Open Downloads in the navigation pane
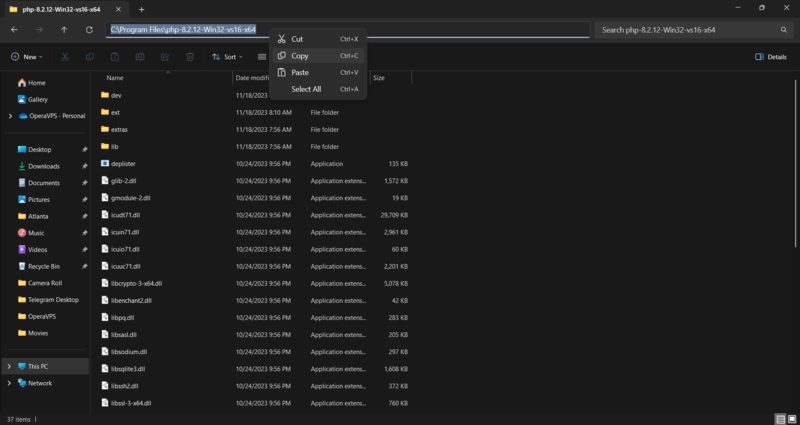 tap(44, 166)
